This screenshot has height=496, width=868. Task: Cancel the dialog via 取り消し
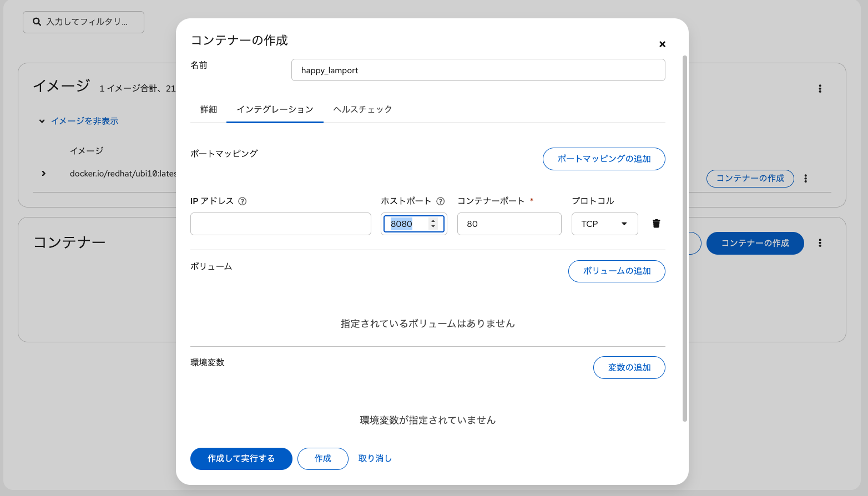point(374,459)
